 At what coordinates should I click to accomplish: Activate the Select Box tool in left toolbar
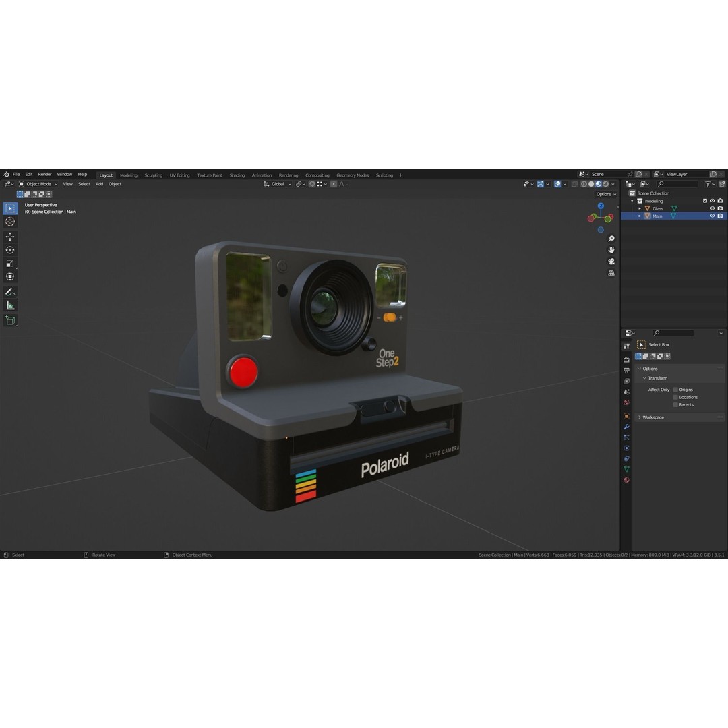click(10, 208)
